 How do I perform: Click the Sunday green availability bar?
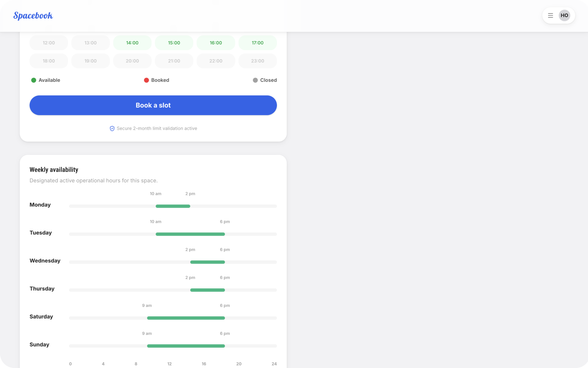186,346
